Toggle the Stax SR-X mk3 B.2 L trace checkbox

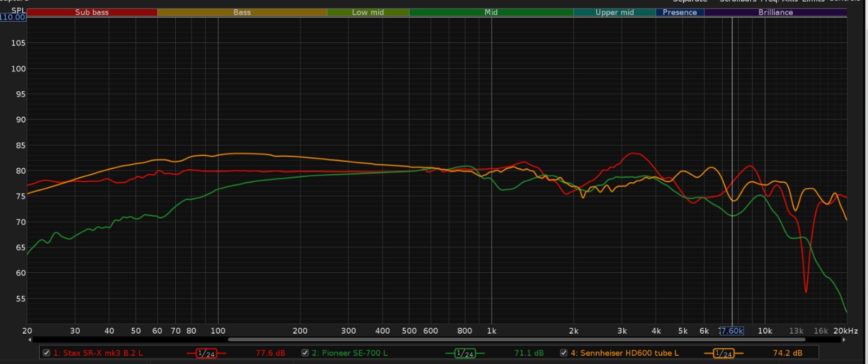[47, 353]
